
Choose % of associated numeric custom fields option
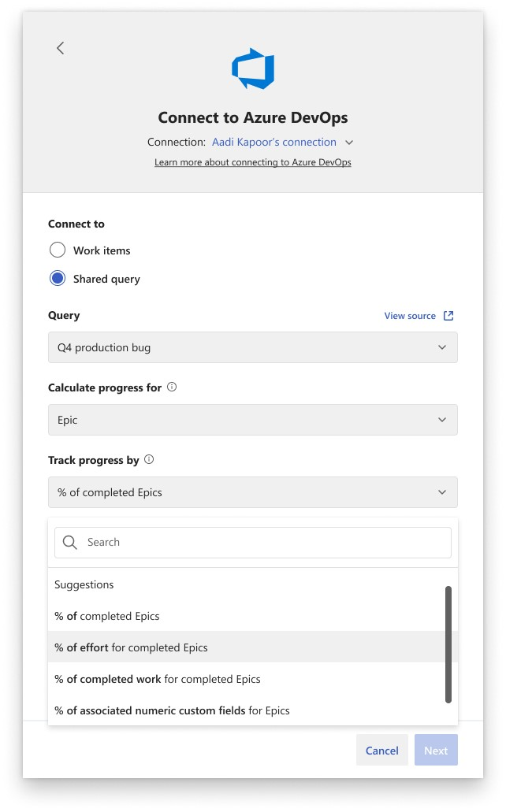click(247, 711)
